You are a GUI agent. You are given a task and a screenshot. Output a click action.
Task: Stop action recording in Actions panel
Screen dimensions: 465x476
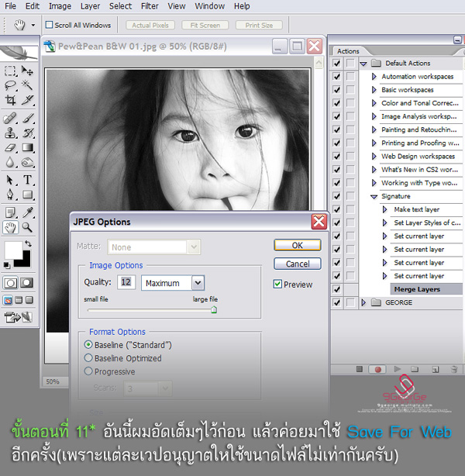pyautogui.click(x=360, y=369)
